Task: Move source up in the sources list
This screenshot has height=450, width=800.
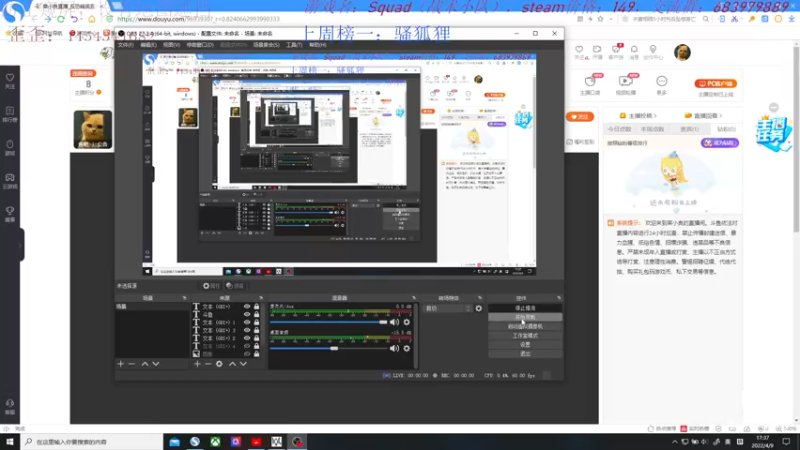Action: coord(232,364)
